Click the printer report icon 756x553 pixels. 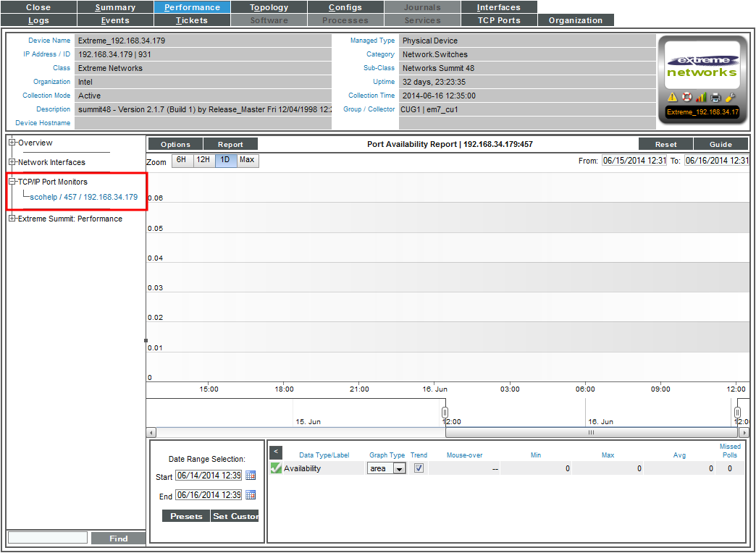click(x=715, y=97)
